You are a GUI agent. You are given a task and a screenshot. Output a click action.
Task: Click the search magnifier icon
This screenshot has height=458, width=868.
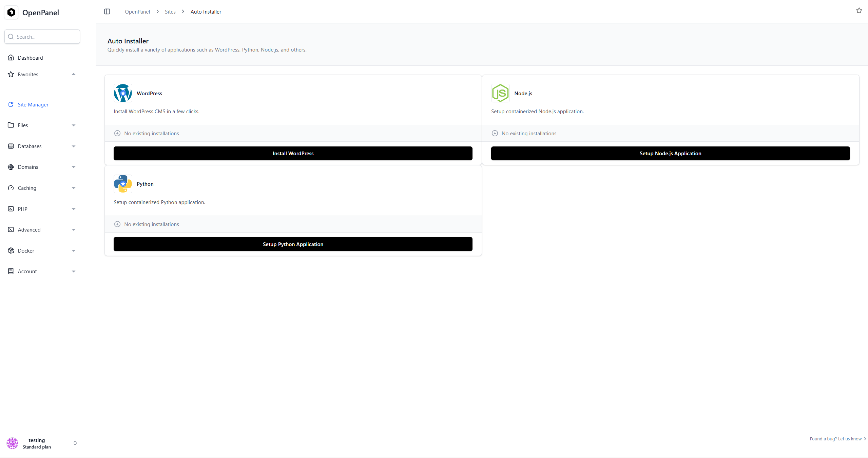pyautogui.click(x=11, y=37)
